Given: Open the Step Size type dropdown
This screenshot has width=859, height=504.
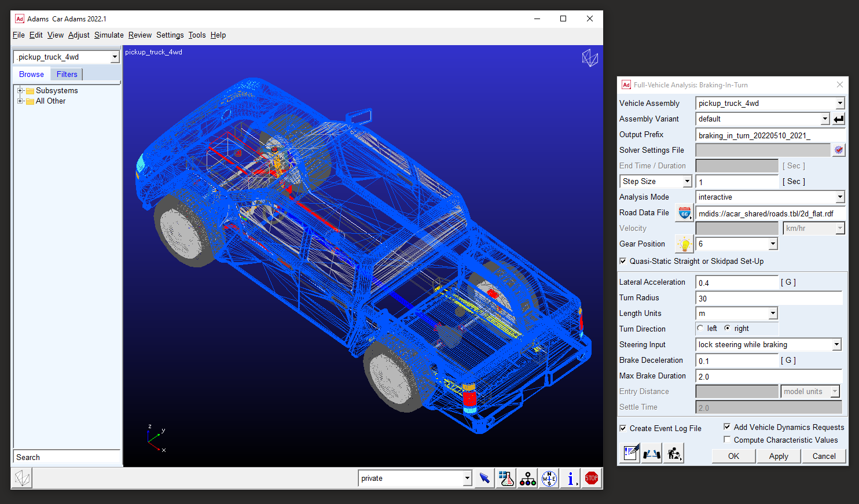Looking at the screenshot, I should pyautogui.click(x=687, y=181).
